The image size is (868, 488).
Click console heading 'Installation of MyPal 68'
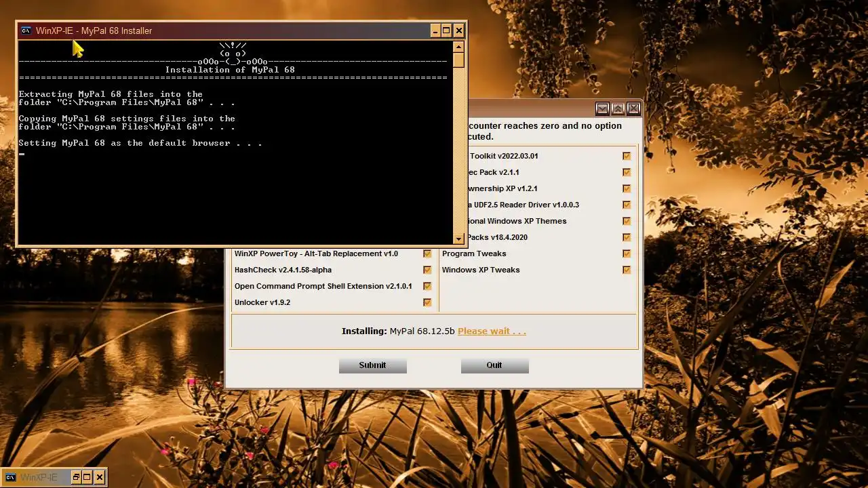click(x=230, y=70)
